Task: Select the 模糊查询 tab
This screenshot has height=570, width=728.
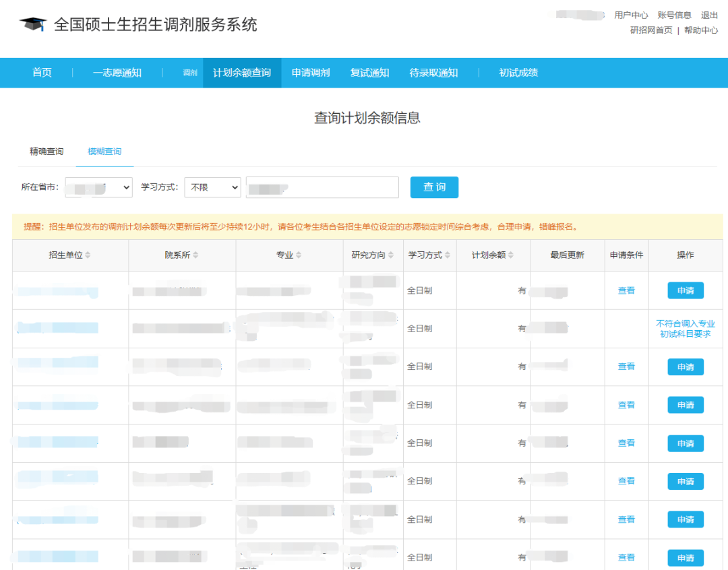Action: click(x=104, y=152)
